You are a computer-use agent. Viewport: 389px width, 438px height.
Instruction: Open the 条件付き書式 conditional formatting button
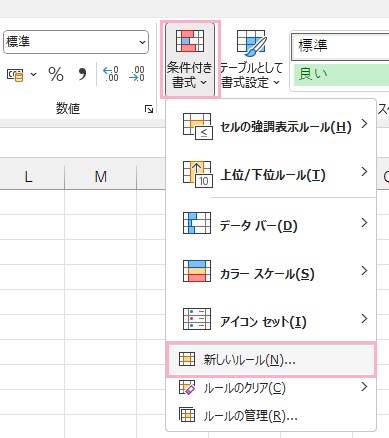click(190, 59)
